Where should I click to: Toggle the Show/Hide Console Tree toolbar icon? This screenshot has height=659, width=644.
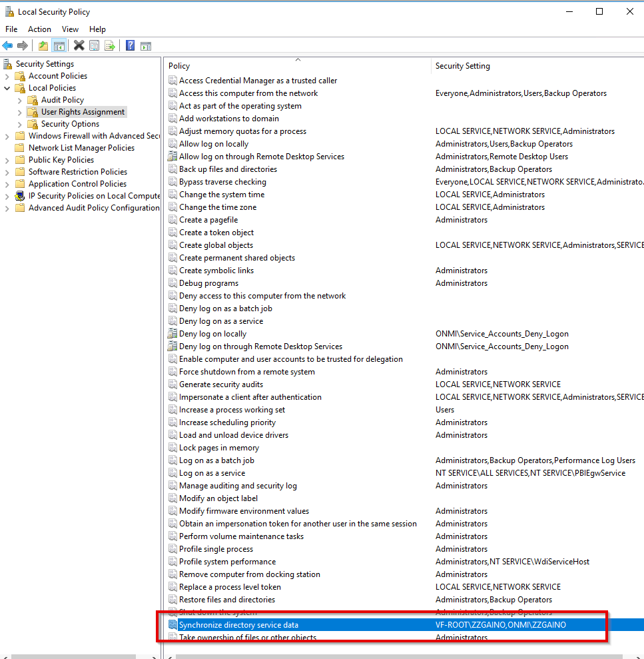pyautogui.click(x=59, y=45)
